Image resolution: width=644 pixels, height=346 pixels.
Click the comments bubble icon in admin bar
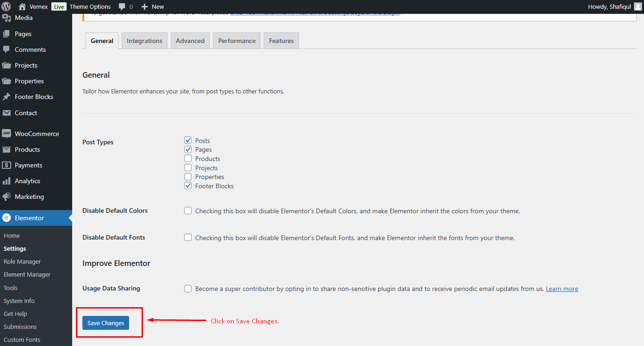[x=122, y=6]
